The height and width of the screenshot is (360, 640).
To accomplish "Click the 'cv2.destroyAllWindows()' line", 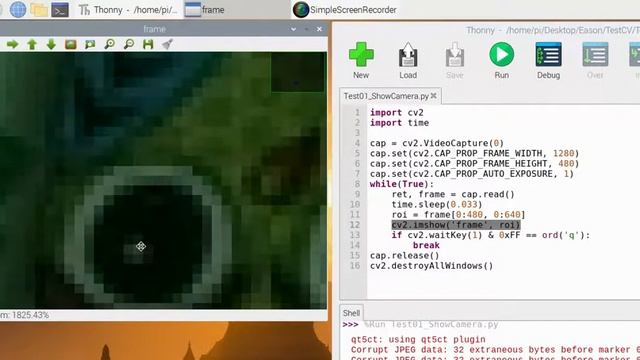I will (431, 266).
